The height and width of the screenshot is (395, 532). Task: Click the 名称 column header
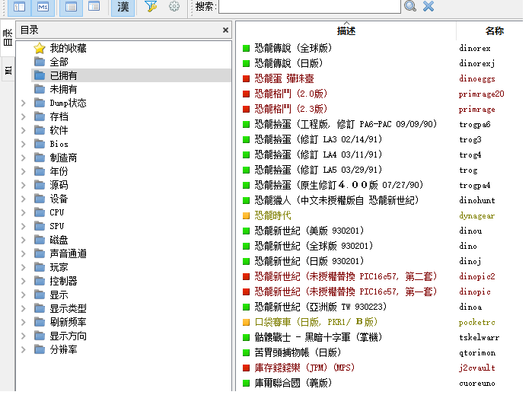(x=494, y=31)
